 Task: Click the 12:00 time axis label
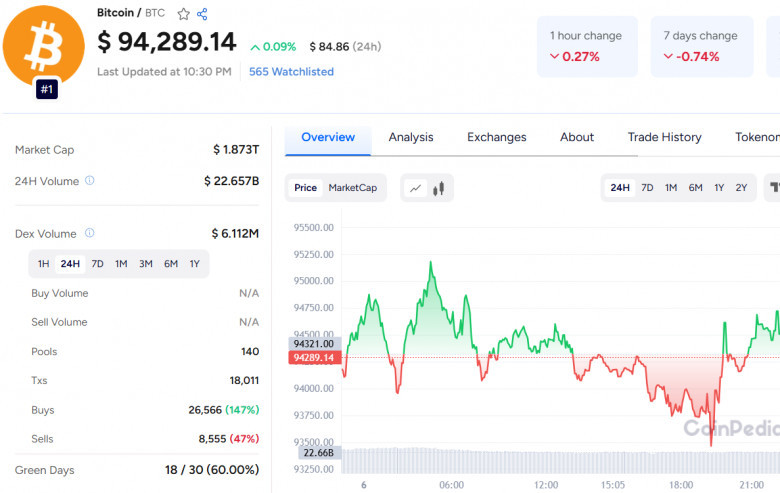546,485
